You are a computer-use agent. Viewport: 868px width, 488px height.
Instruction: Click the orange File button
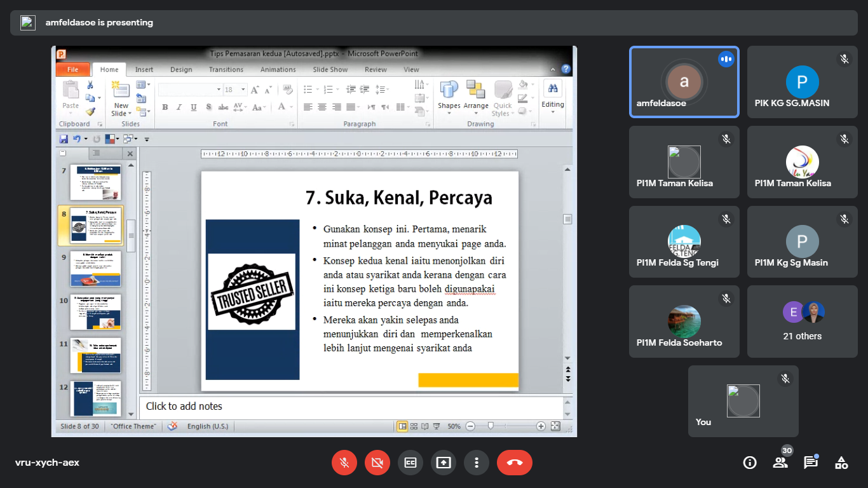72,69
